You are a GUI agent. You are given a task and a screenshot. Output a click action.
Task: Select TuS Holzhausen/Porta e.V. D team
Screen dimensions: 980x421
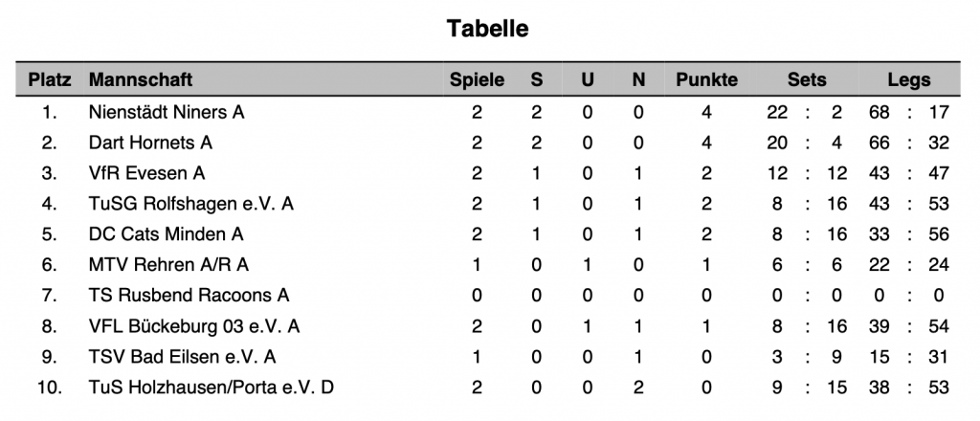pos(211,388)
